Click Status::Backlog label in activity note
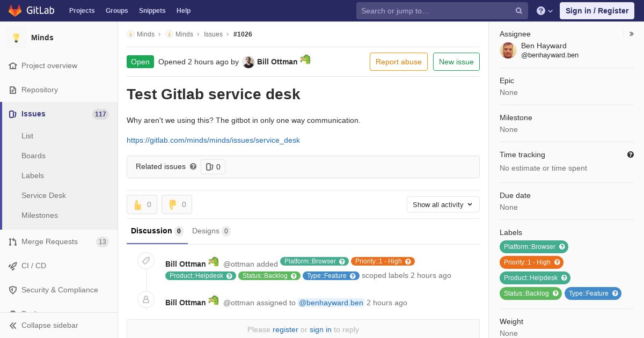Screen dimensions: 644x338 (x=270, y=276)
